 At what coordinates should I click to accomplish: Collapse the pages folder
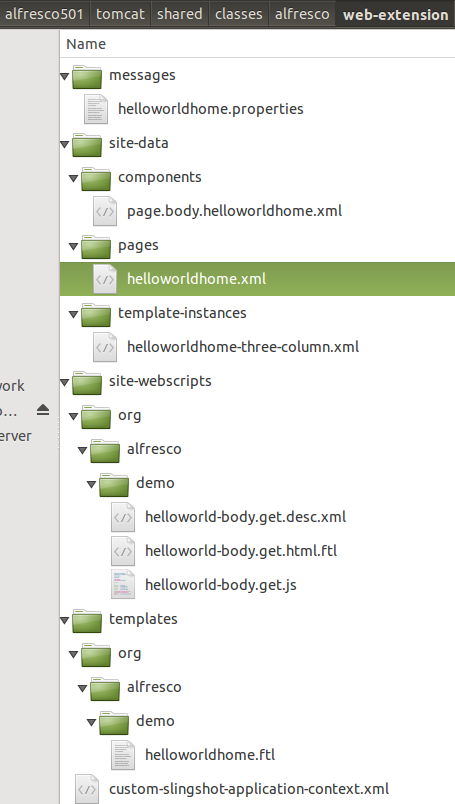tap(73, 247)
